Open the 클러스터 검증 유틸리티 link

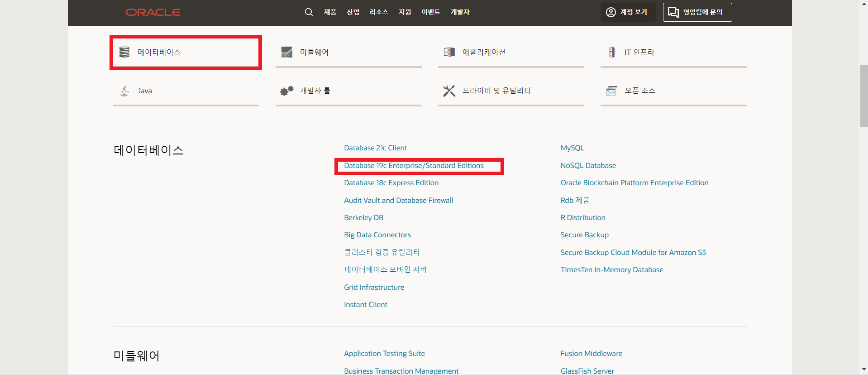382,252
